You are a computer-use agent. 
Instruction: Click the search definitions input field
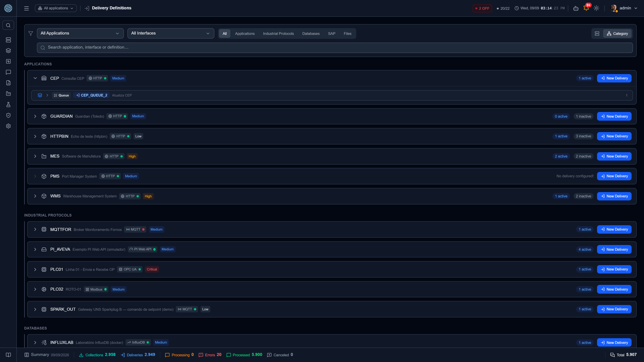[335, 47]
